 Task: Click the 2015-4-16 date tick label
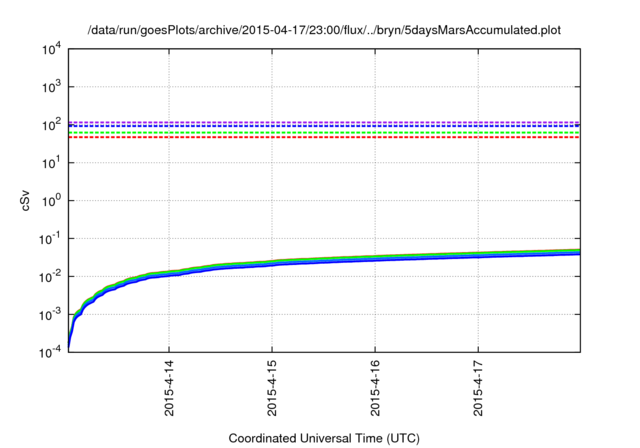pyautogui.click(x=375, y=388)
